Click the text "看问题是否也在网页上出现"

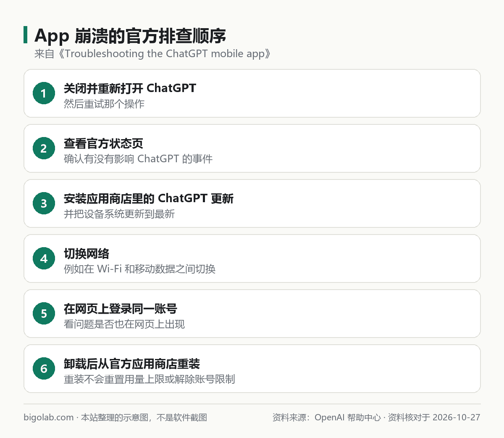[124, 324]
